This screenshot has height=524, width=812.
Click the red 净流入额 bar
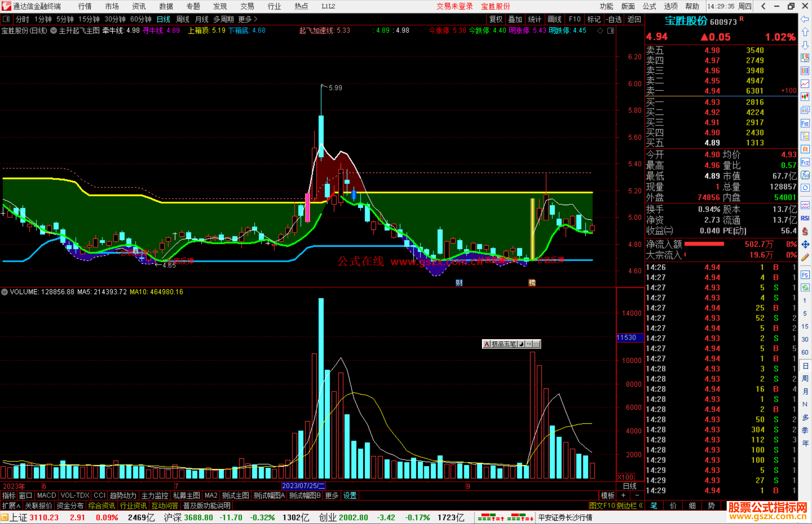coord(704,244)
